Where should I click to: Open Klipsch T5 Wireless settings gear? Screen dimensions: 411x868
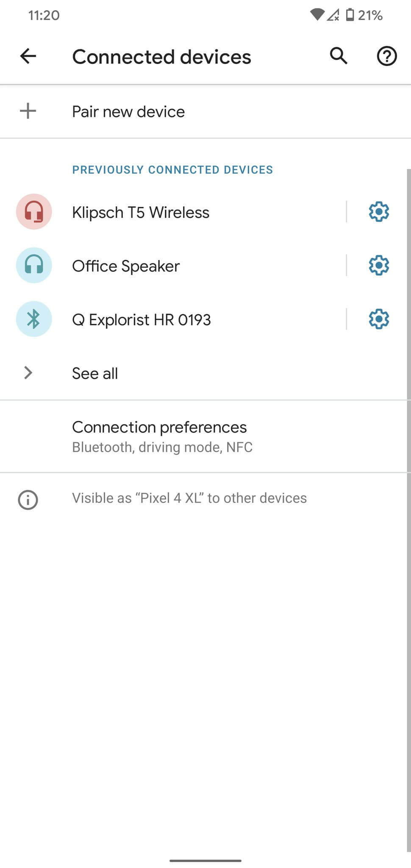(379, 212)
